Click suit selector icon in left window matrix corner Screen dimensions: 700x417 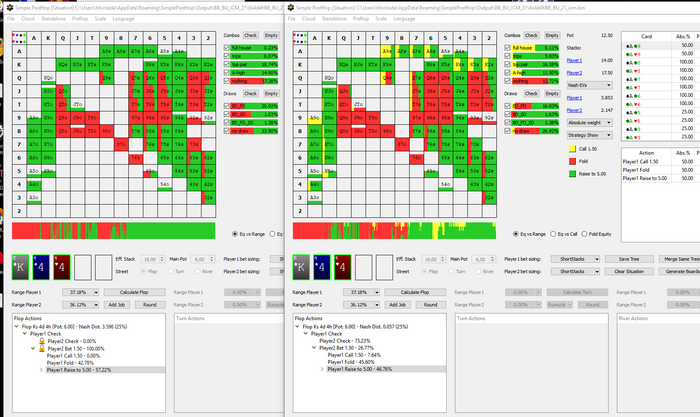19,38
